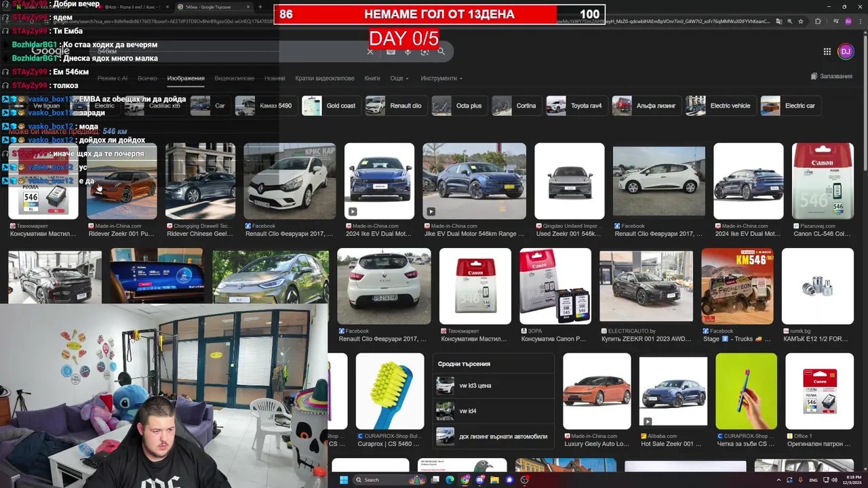The height and width of the screenshot is (488, 868).
Task: Open the КАМЪК E12 1/2 rumik.bg image
Action: 817,286
